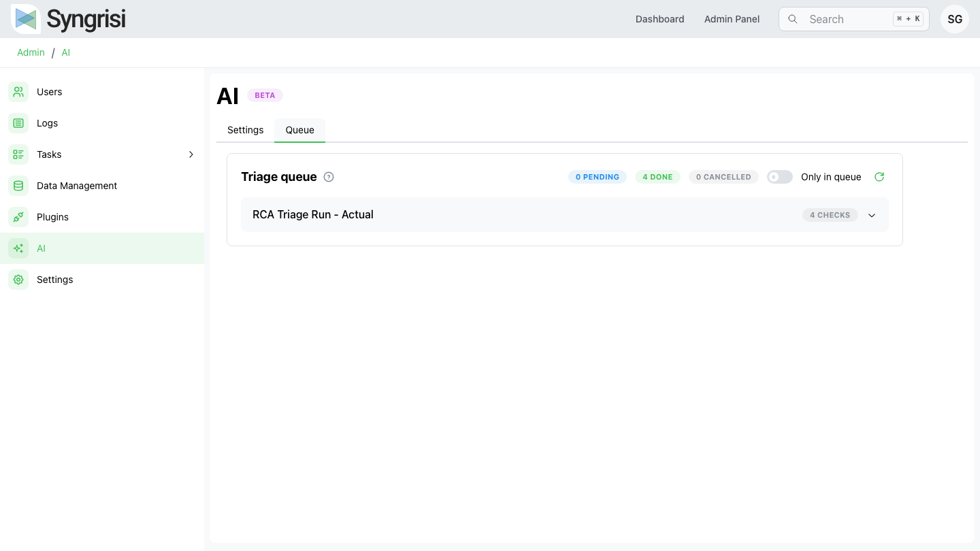Image resolution: width=980 pixels, height=551 pixels.
Task: Open the Admin Panel link
Action: coord(732,19)
